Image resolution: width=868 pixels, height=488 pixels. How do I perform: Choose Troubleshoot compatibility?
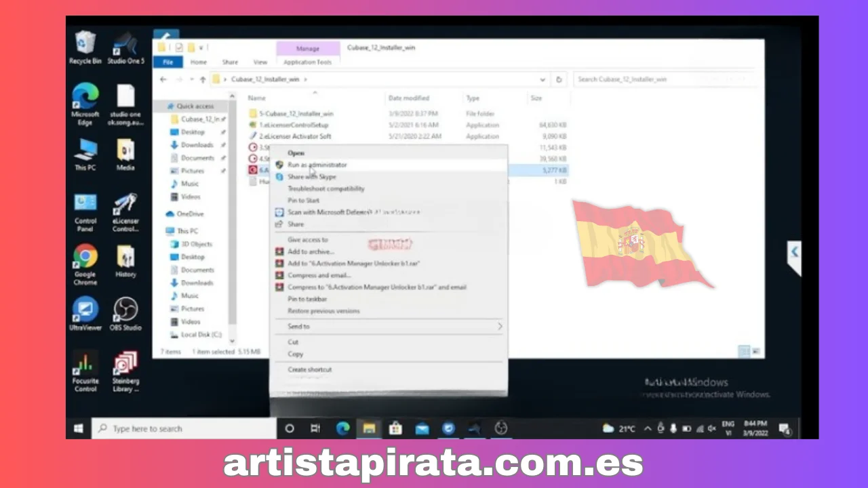point(388,188)
